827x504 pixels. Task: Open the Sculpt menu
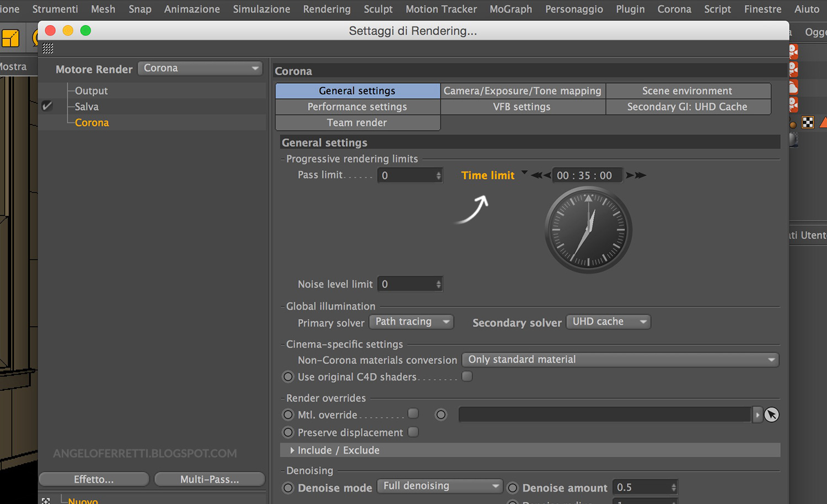click(378, 9)
